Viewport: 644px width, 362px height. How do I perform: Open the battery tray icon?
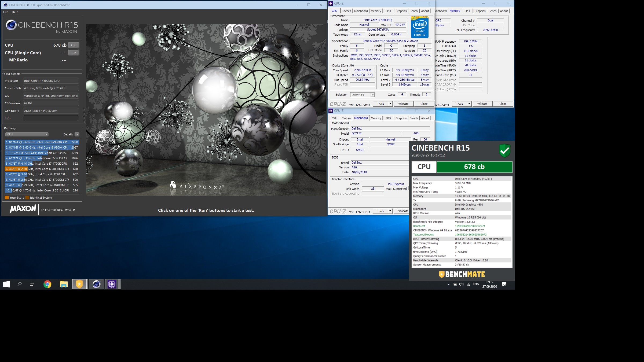[x=455, y=284]
